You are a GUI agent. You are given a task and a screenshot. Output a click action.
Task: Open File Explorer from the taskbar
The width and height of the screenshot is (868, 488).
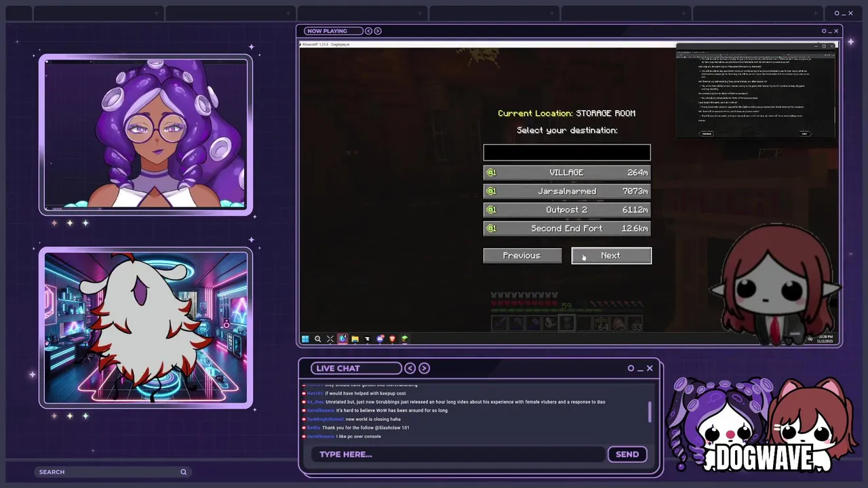pyautogui.click(x=355, y=339)
